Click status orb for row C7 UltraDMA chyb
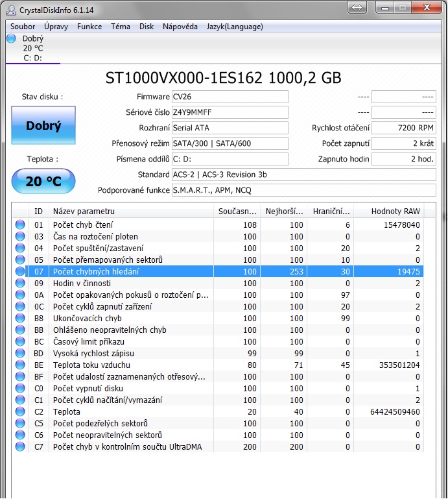This screenshot has height=499, width=448. (20, 447)
